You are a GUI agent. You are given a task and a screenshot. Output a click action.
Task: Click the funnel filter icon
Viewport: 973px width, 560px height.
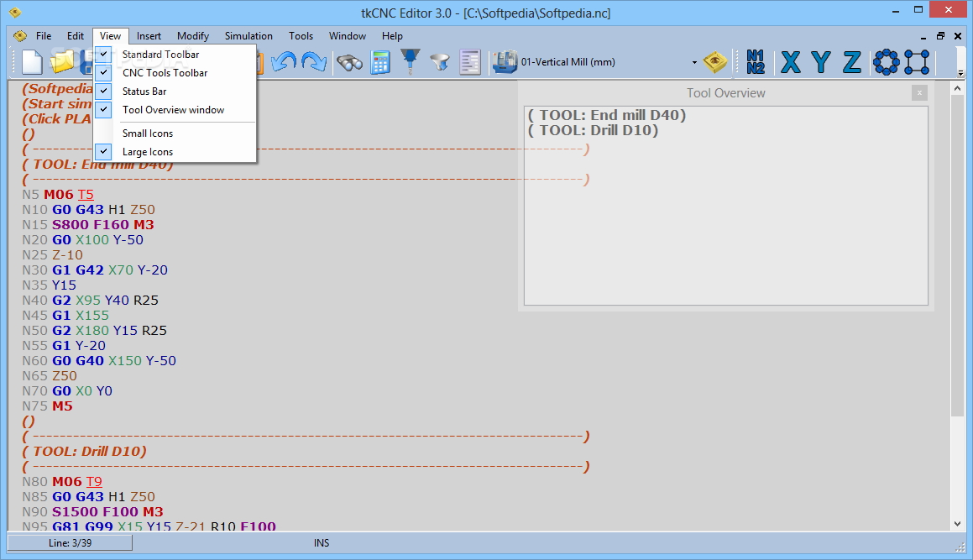pyautogui.click(x=440, y=62)
